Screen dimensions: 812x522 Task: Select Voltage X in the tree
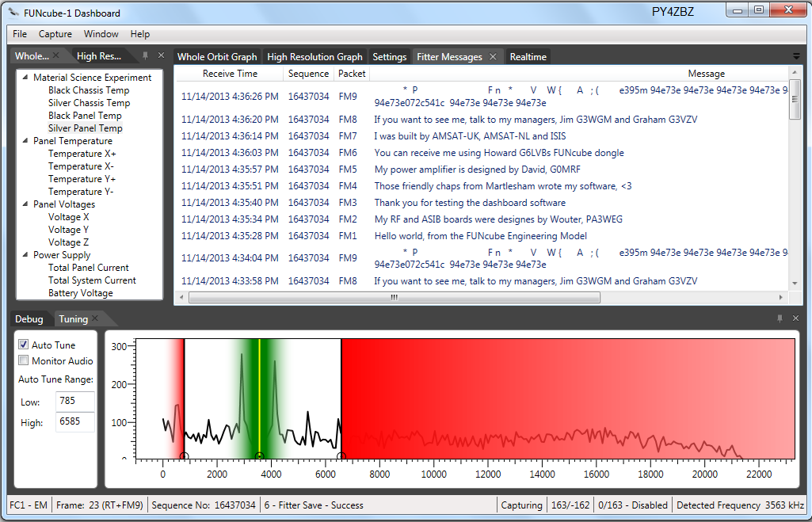[68, 217]
